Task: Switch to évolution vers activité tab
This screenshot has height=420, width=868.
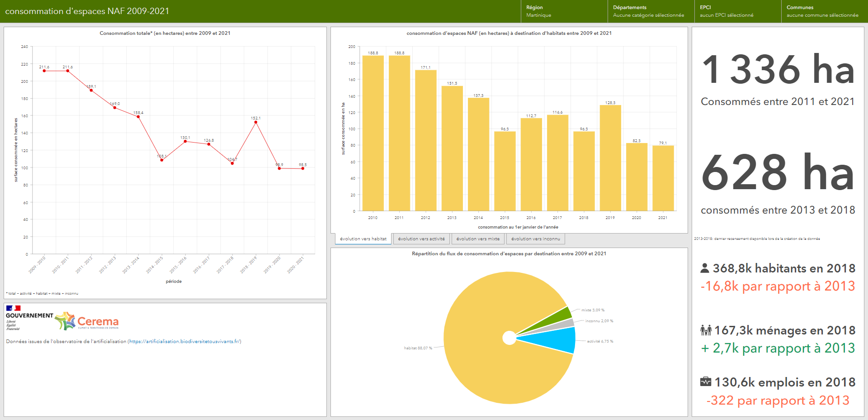Action: coord(421,239)
